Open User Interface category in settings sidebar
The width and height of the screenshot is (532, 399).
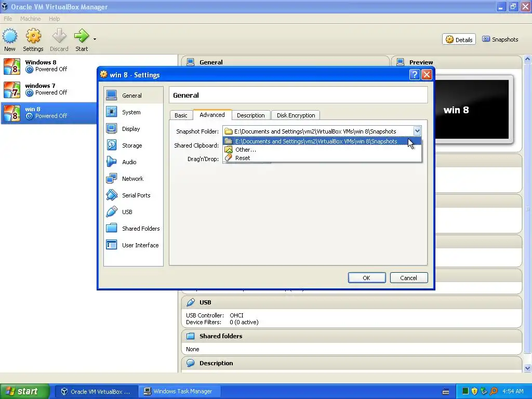[x=134, y=245]
